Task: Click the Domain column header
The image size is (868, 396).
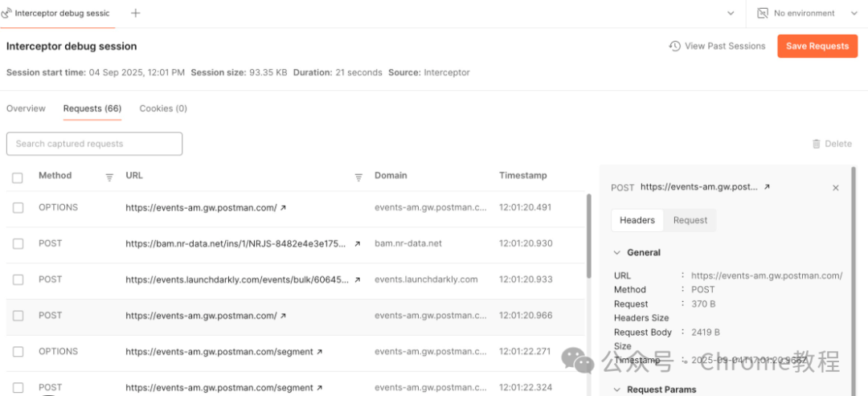Action: 391,175
